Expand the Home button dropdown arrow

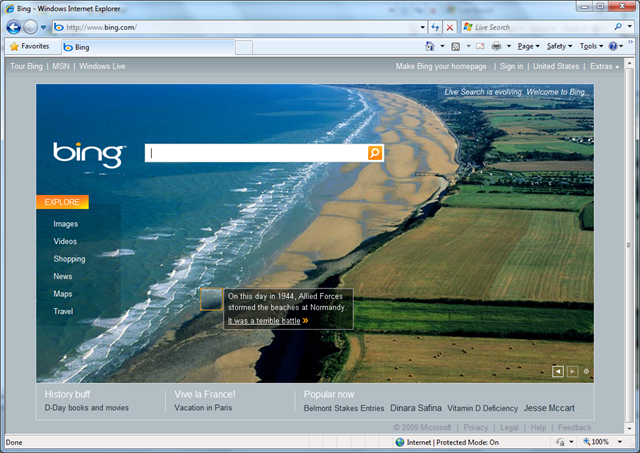click(x=442, y=46)
